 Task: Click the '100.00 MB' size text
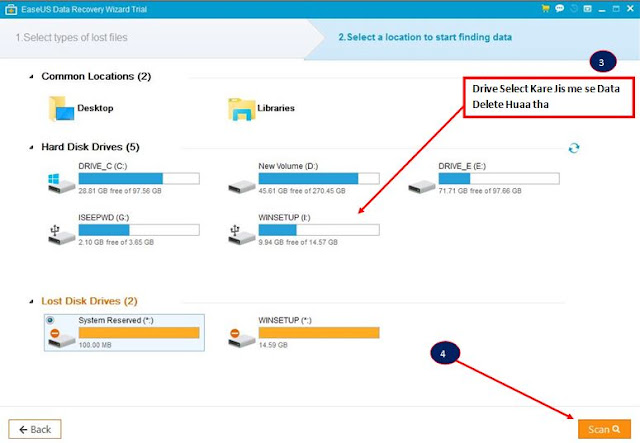click(95, 345)
